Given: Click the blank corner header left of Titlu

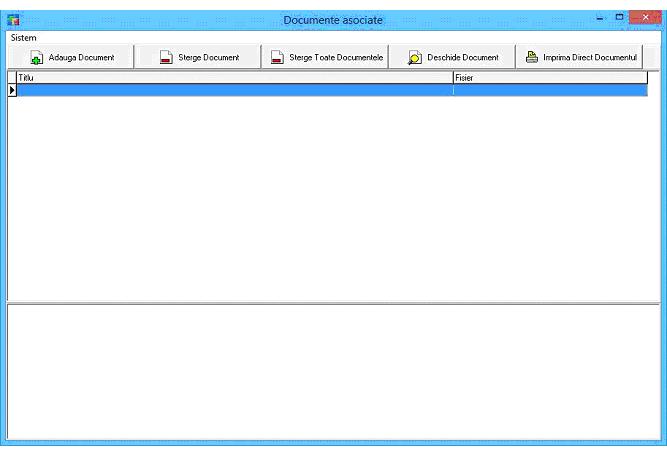Looking at the screenshot, I should pyautogui.click(x=12, y=77).
